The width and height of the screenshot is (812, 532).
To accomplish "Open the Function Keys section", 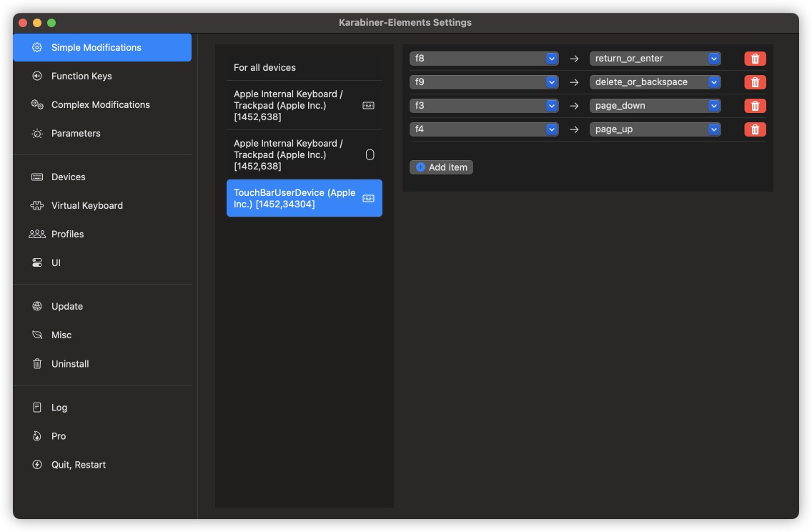I will pyautogui.click(x=81, y=76).
